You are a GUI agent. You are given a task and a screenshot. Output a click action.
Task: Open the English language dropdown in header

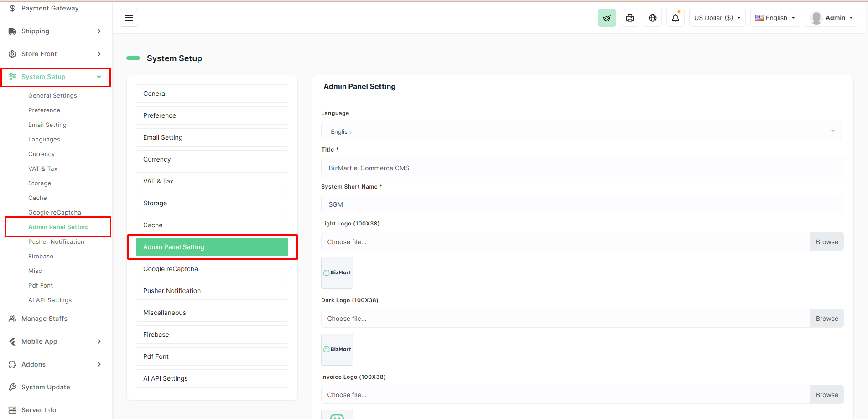coord(774,18)
